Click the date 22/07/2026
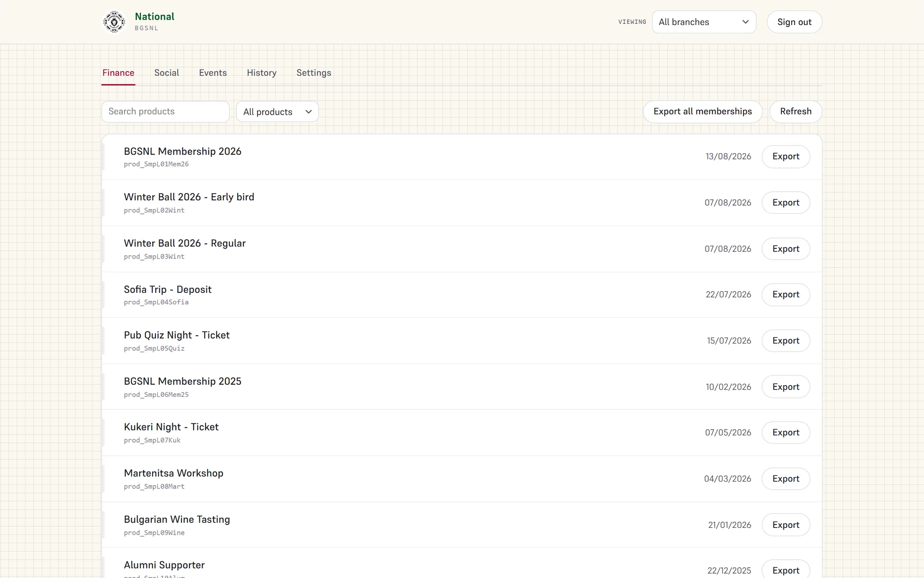Viewport: 924px width, 578px height. [x=728, y=294]
